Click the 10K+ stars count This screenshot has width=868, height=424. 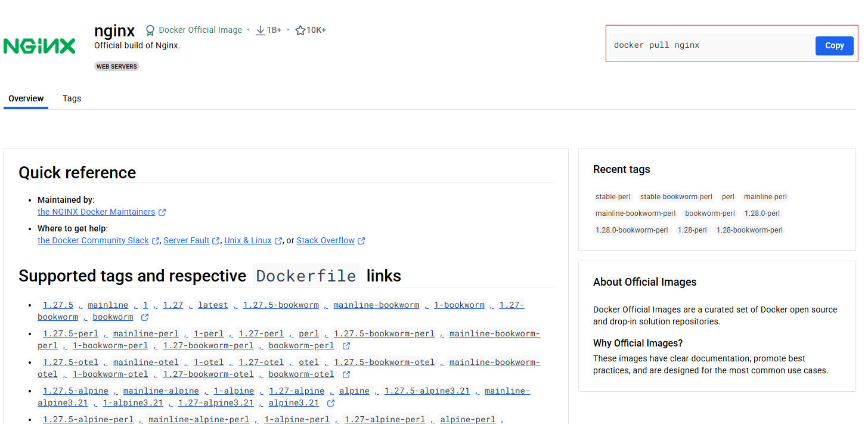coord(316,30)
